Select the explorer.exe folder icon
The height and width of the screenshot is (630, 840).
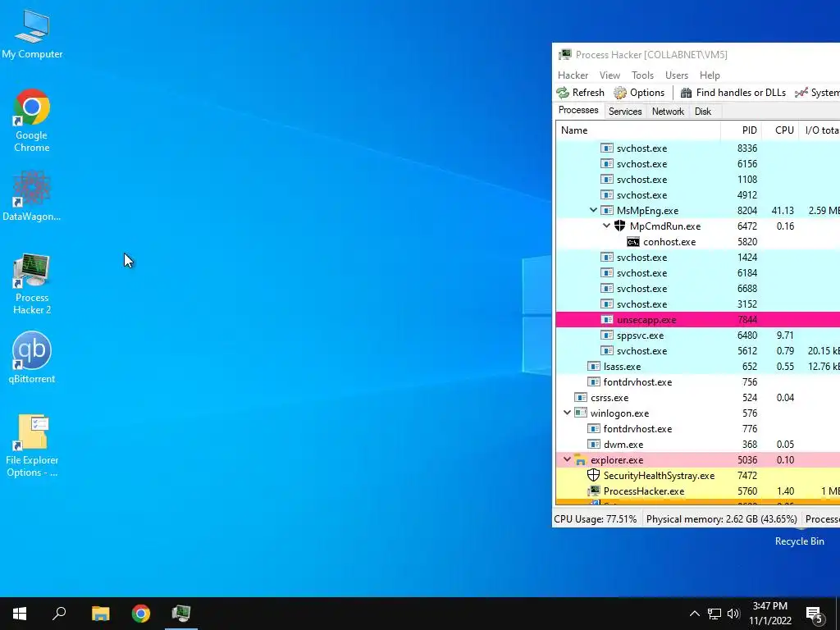click(x=580, y=459)
